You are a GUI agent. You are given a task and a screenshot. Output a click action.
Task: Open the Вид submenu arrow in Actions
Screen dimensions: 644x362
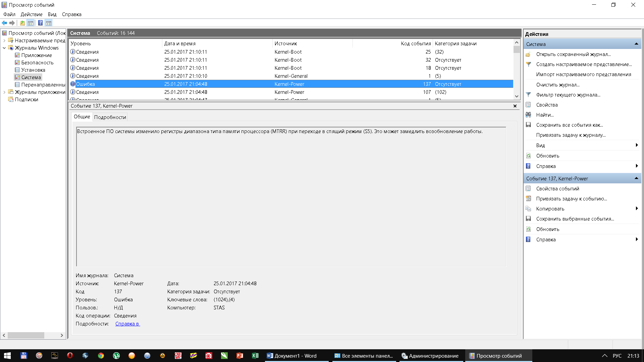(636, 145)
